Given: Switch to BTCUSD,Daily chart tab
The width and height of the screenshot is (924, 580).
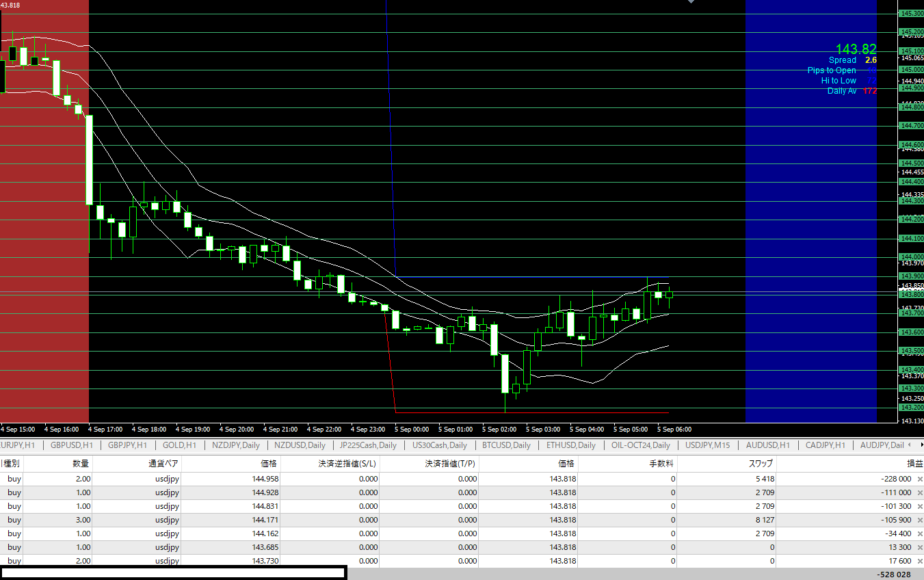Looking at the screenshot, I should click(505, 445).
